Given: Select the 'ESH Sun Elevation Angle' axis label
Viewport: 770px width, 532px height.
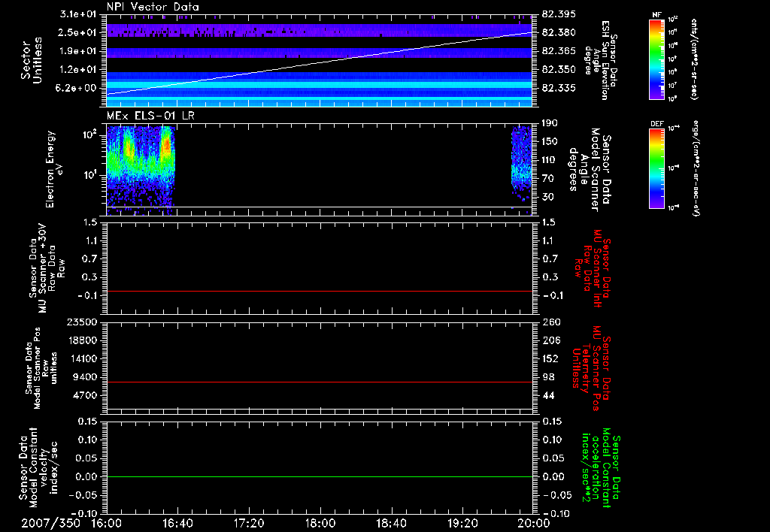Looking at the screenshot, I should (601, 60).
